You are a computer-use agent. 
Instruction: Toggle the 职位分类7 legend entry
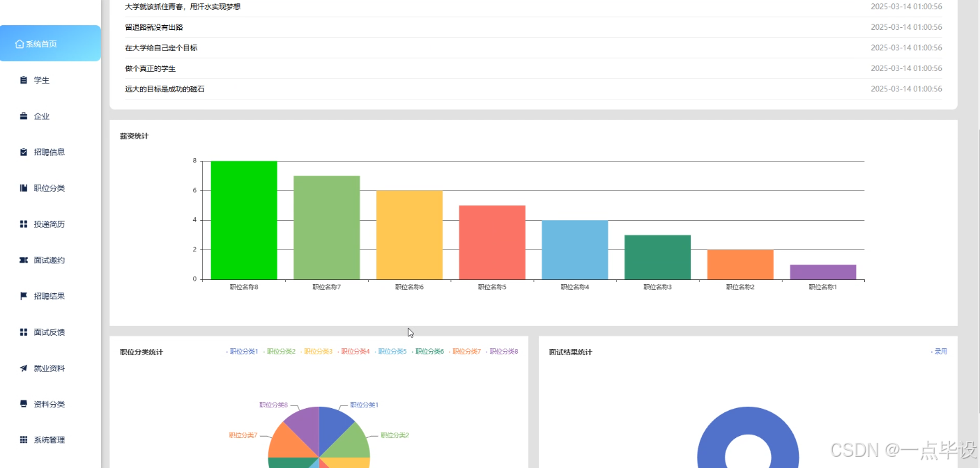465,352
